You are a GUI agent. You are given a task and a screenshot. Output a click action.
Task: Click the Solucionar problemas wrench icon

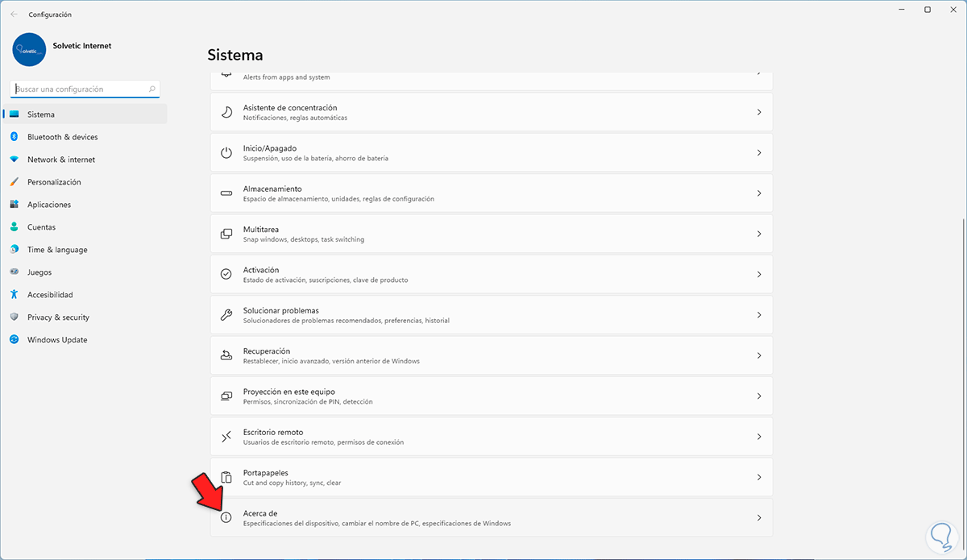(226, 315)
